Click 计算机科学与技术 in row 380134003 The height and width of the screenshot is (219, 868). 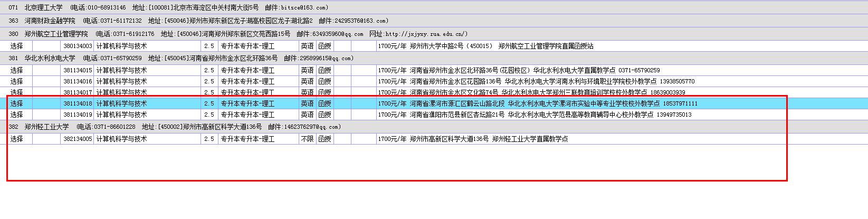coord(121,46)
